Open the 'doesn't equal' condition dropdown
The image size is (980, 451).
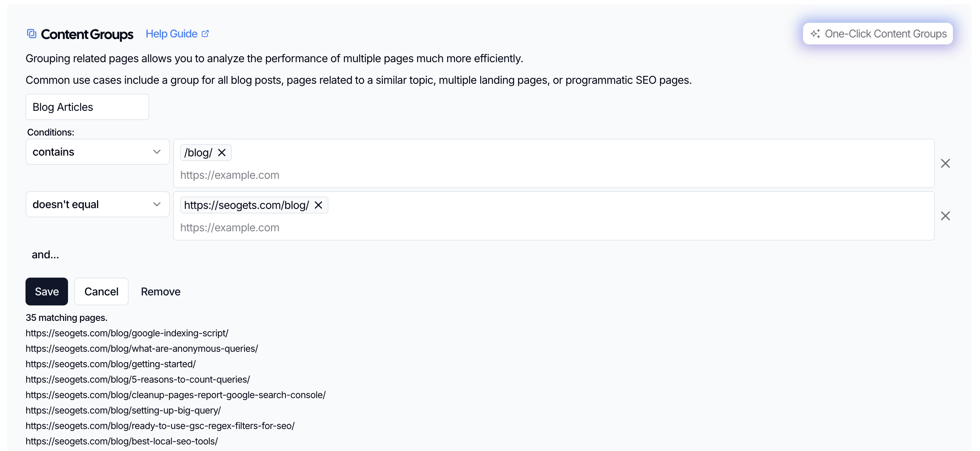[97, 204]
